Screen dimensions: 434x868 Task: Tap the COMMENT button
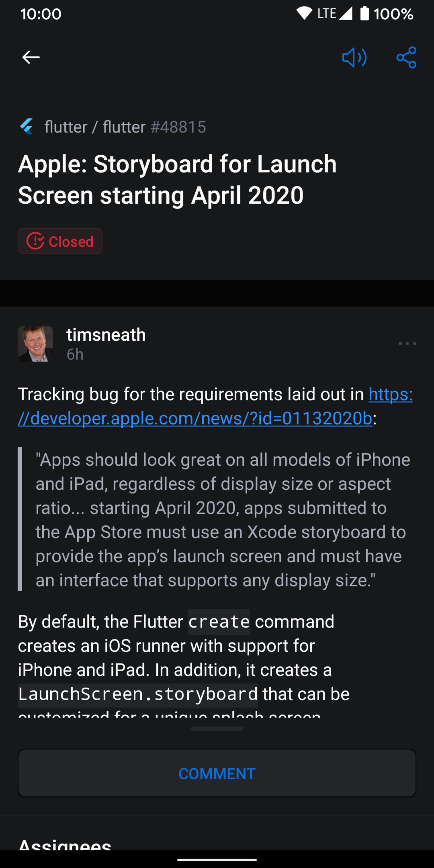click(x=217, y=773)
